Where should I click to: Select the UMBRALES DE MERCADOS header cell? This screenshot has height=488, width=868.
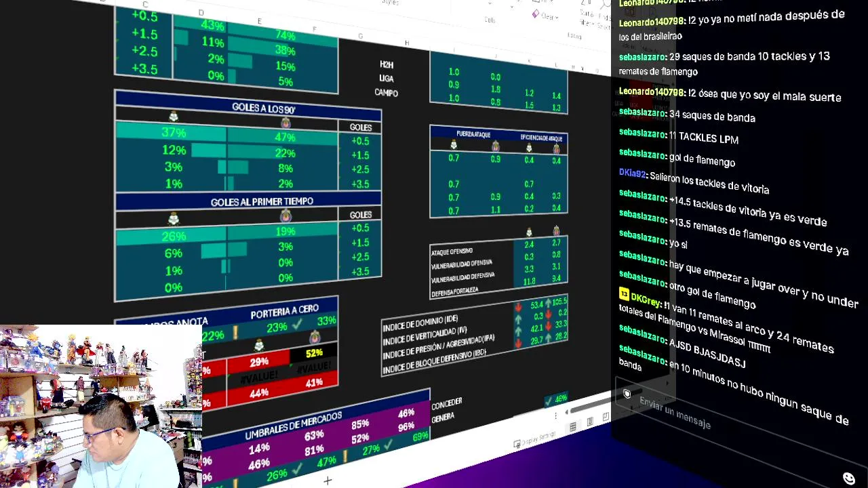[x=293, y=426]
